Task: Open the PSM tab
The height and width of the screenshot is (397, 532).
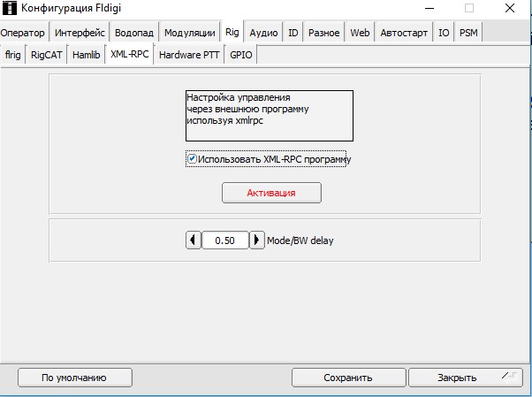Action: (x=468, y=33)
